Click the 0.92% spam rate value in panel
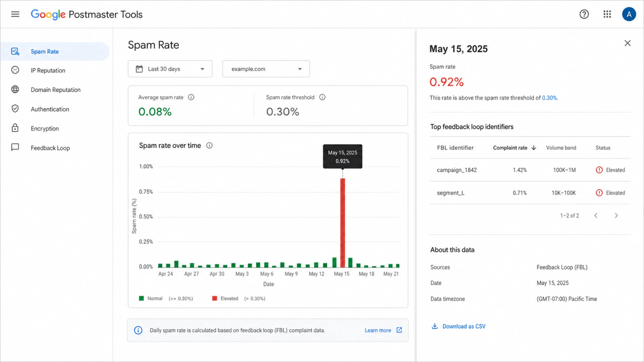Image resolution: width=644 pixels, height=362 pixels. click(446, 82)
